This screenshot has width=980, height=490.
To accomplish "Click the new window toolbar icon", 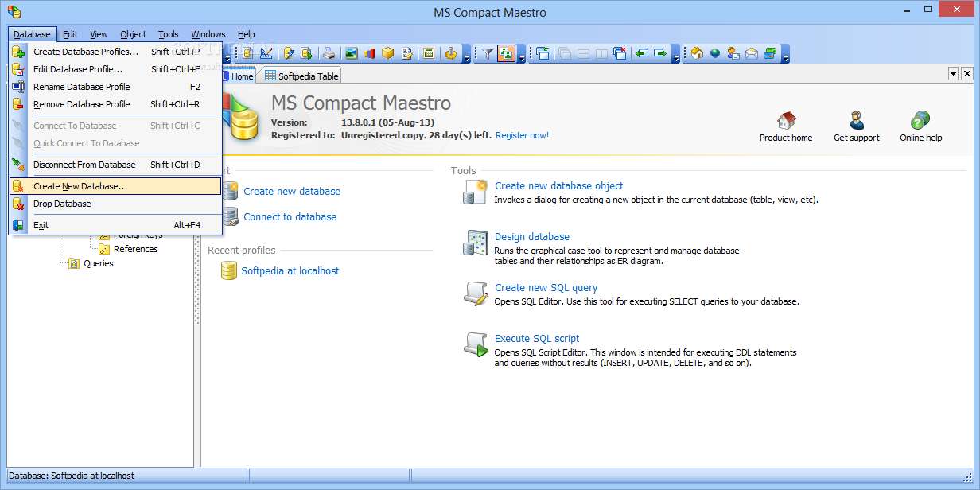I will [x=542, y=53].
